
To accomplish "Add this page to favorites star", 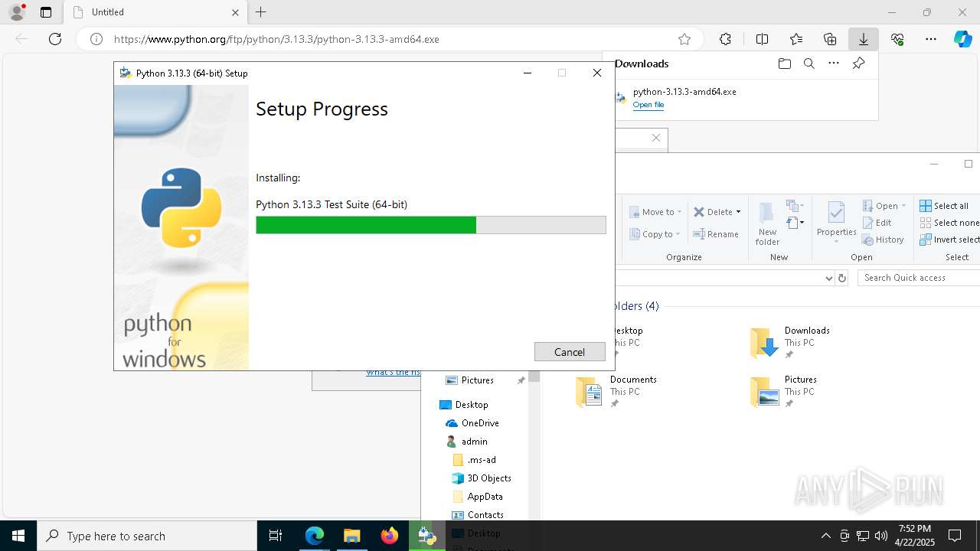I will 684,39.
